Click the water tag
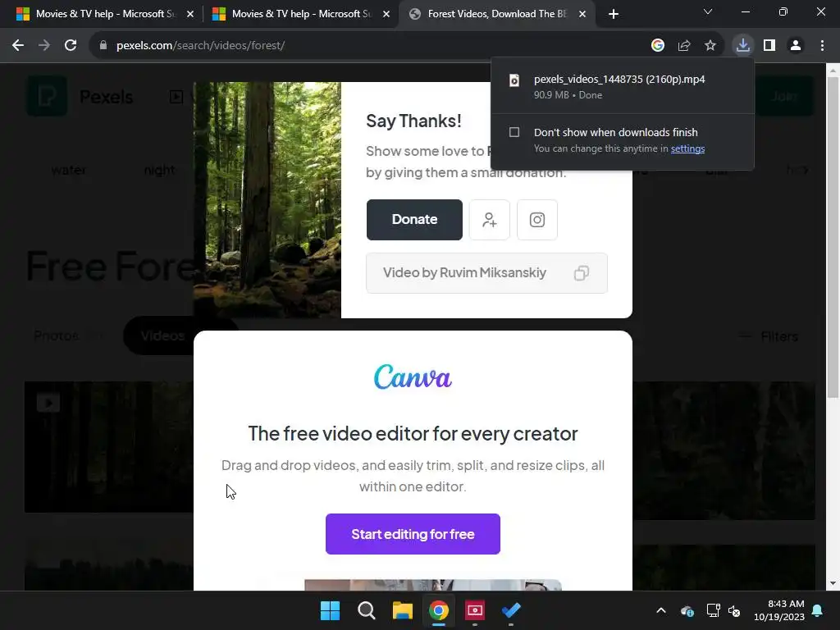Screen dimensions: 840x630 [x=68, y=171]
